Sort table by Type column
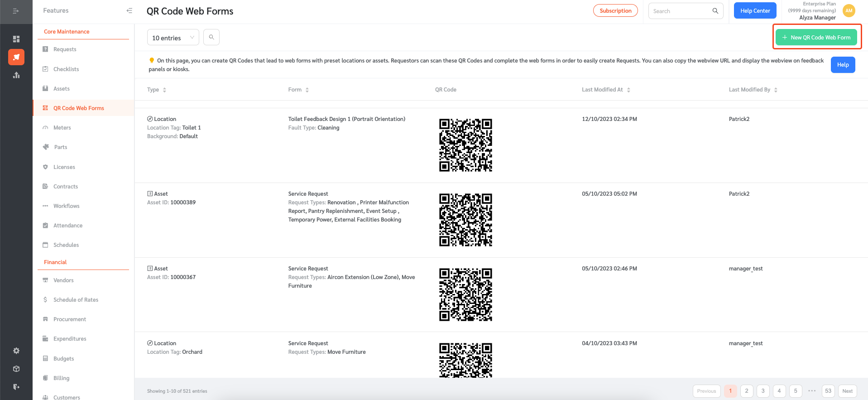The height and width of the screenshot is (400, 868). click(157, 90)
